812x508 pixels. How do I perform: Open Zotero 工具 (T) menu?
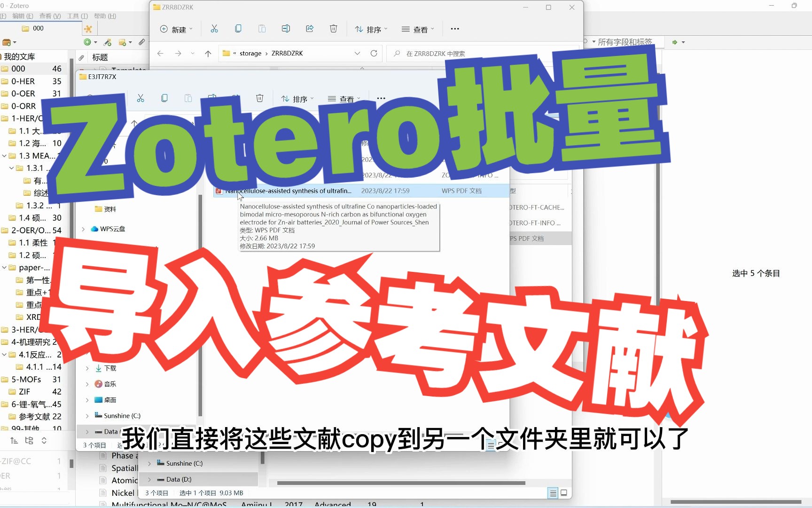pyautogui.click(x=78, y=16)
